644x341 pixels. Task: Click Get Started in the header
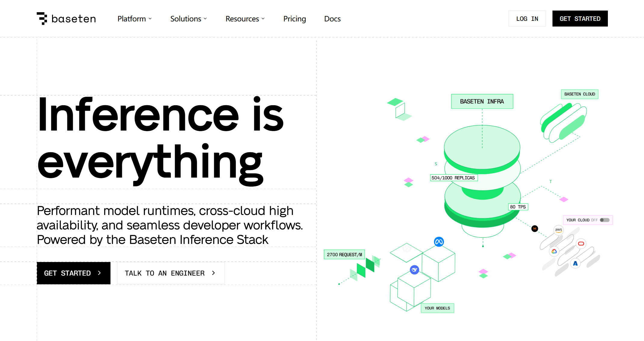[580, 19]
